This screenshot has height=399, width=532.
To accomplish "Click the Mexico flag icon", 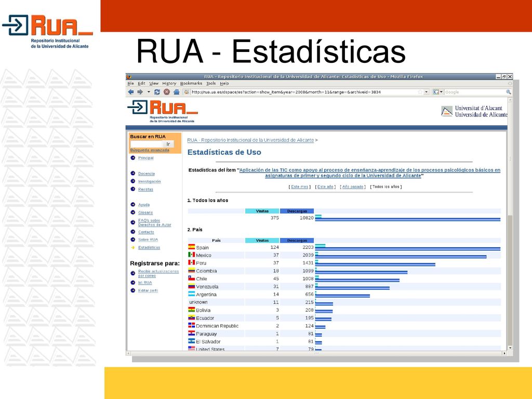I will pos(192,255).
